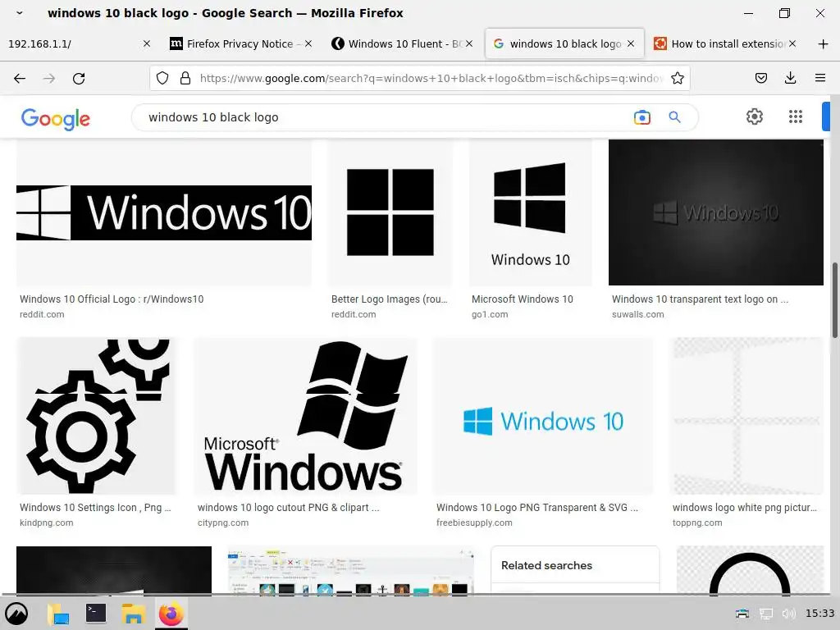Open 'Windows 10 Settings Icon , Png' link

click(95, 507)
